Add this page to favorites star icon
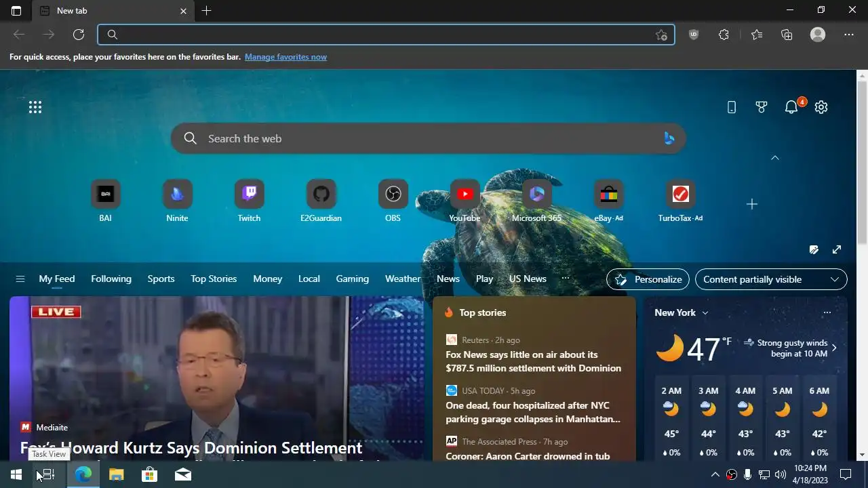The width and height of the screenshot is (868, 488). [x=661, y=35]
